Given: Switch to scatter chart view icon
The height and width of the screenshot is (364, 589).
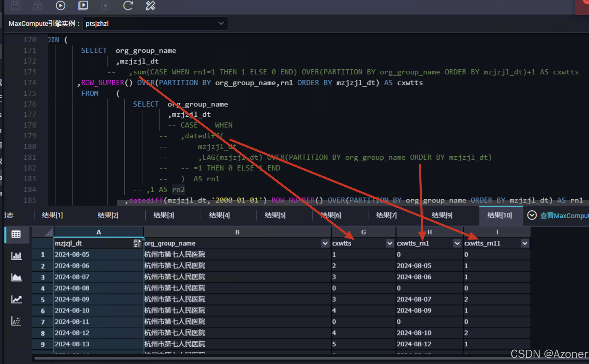Looking at the screenshot, I should tap(16, 321).
